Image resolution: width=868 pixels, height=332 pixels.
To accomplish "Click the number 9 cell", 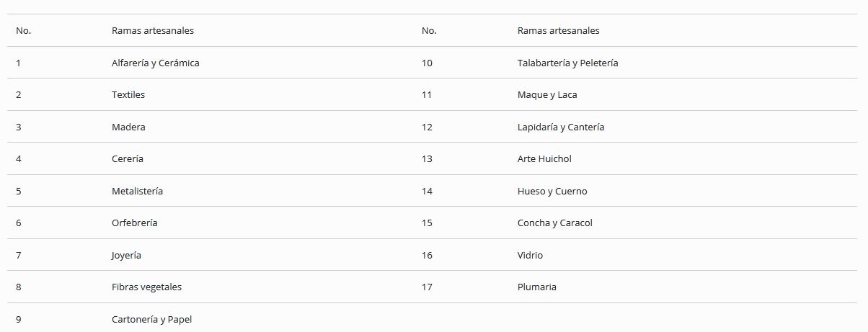I will coord(19,319).
